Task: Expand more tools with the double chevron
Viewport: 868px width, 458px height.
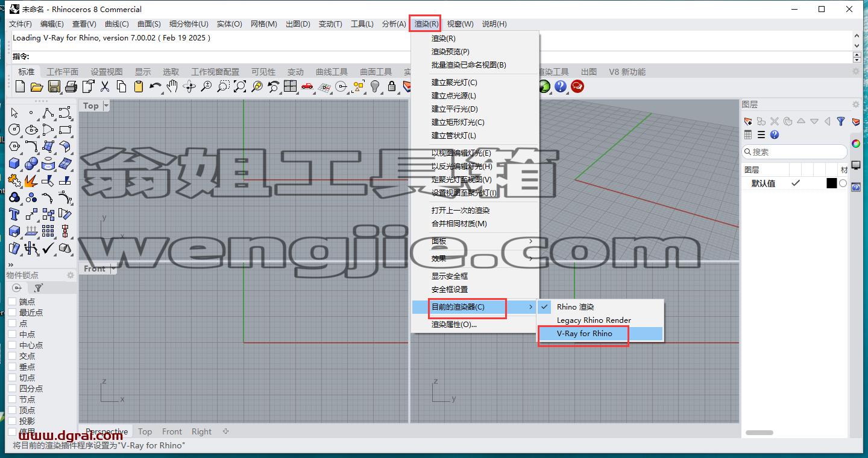Action: 10,264
